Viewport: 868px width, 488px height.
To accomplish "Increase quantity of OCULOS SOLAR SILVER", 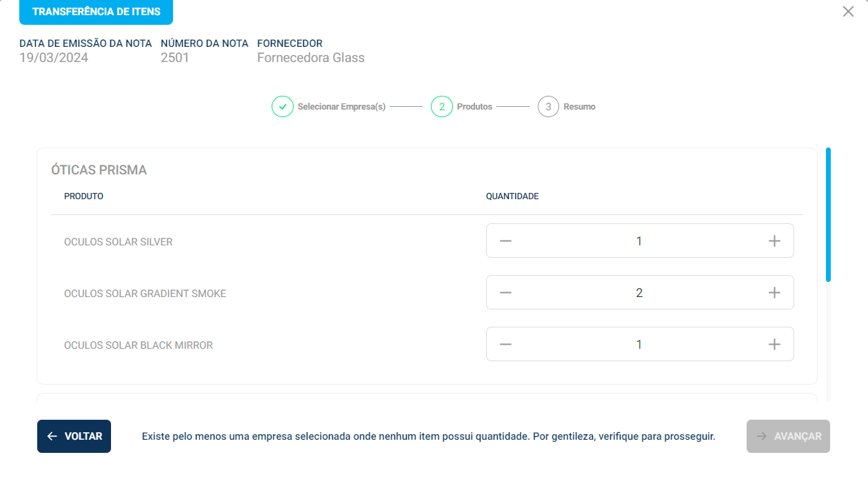I will tap(774, 241).
